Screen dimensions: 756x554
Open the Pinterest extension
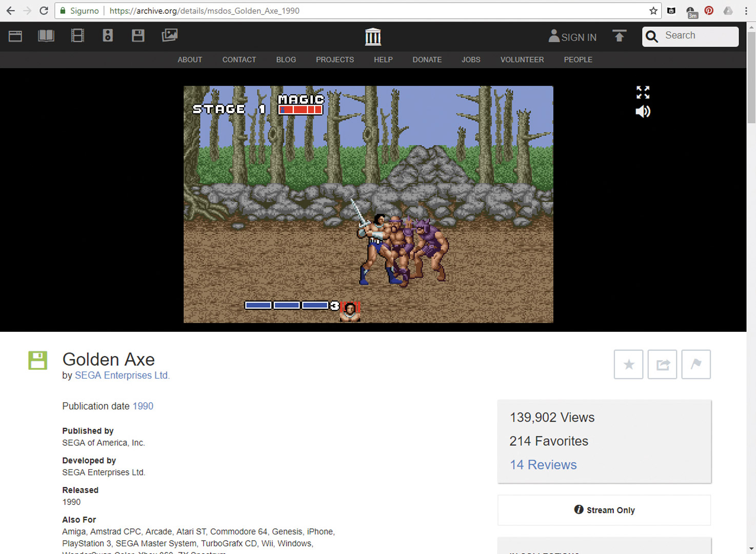709,10
